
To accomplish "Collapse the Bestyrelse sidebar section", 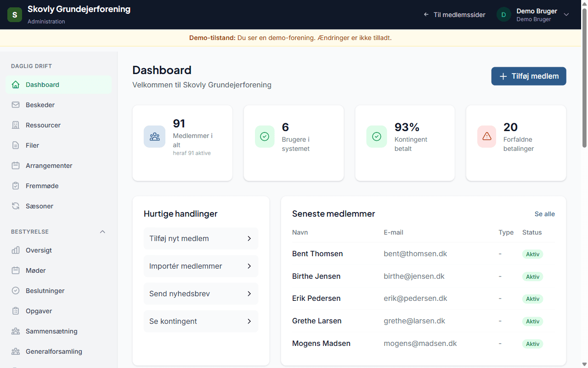I will pos(103,232).
